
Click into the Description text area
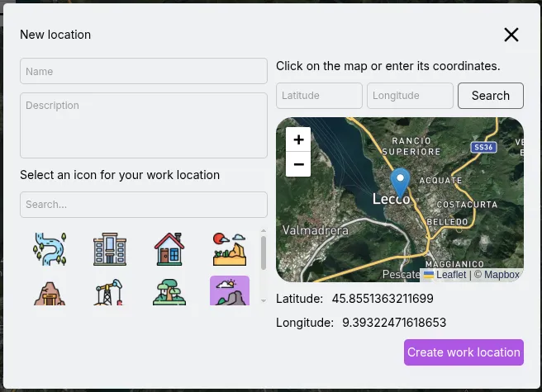click(144, 125)
